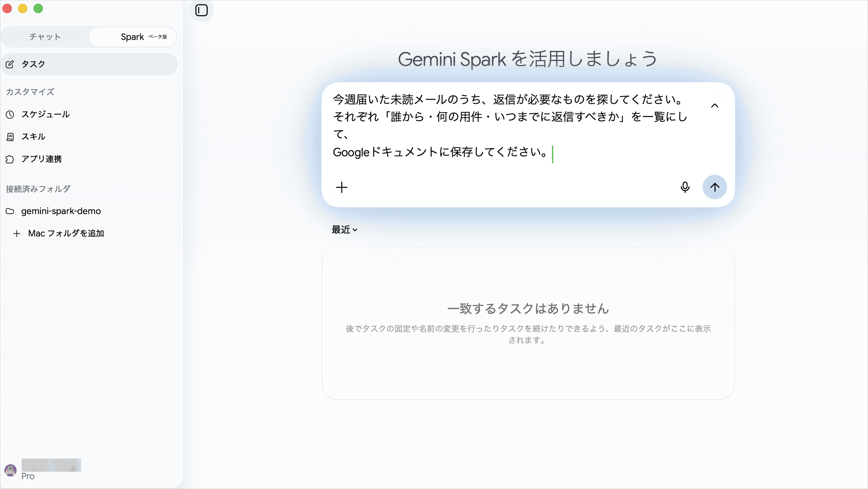Click the green fullscreen window button
This screenshot has width=868, height=489.
(x=38, y=8)
